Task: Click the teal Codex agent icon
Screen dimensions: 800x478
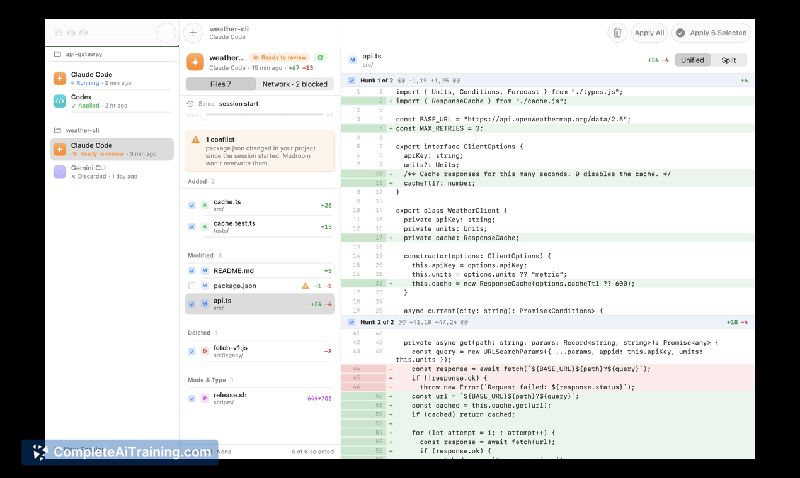Action: 60,100
